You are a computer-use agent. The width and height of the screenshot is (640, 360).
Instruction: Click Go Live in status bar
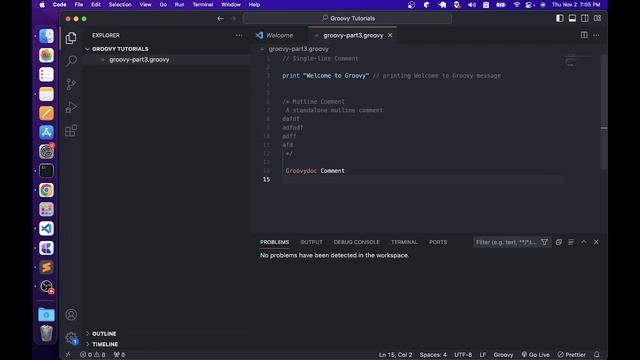point(536,355)
